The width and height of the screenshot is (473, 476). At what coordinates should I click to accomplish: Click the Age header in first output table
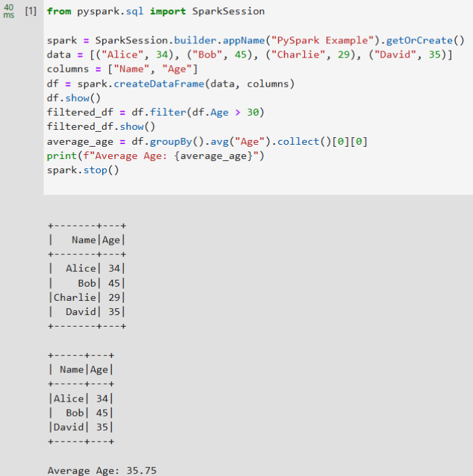coord(111,240)
